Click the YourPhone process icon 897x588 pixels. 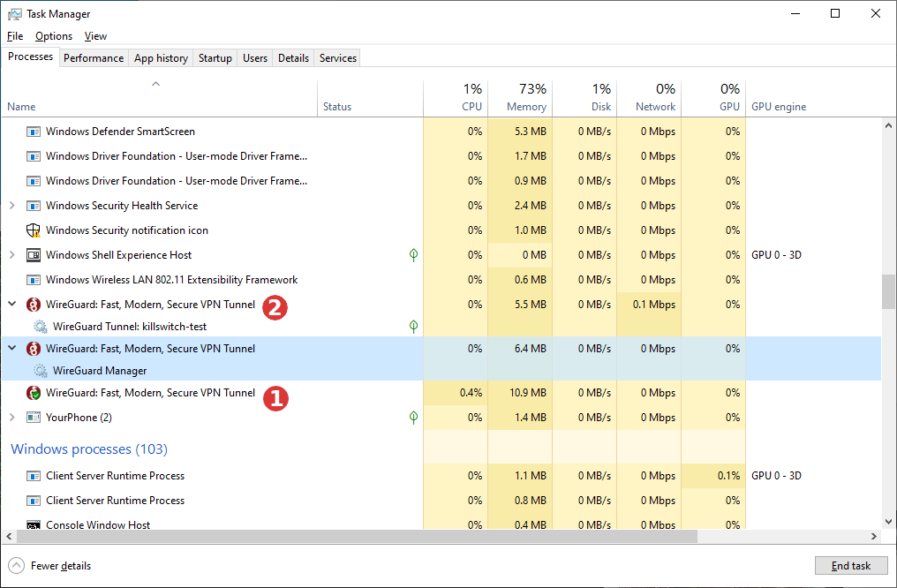34,418
